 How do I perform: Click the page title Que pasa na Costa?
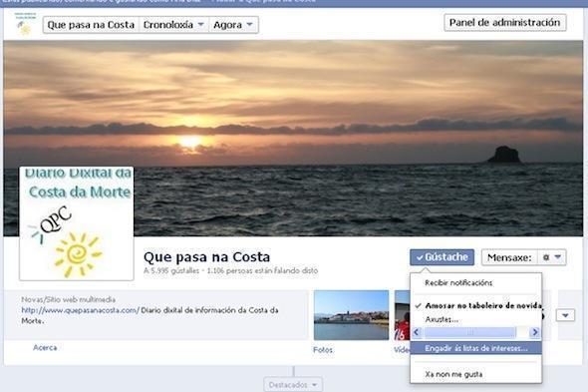[x=206, y=257]
